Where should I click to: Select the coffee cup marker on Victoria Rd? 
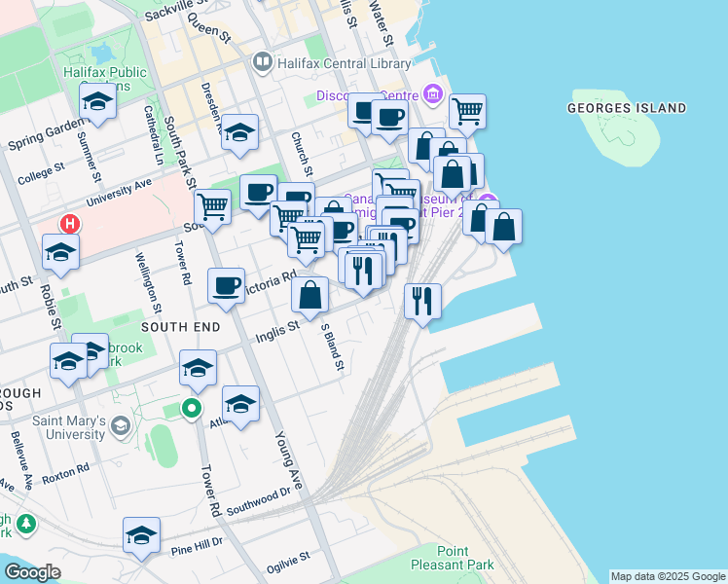[x=227, y=286]
